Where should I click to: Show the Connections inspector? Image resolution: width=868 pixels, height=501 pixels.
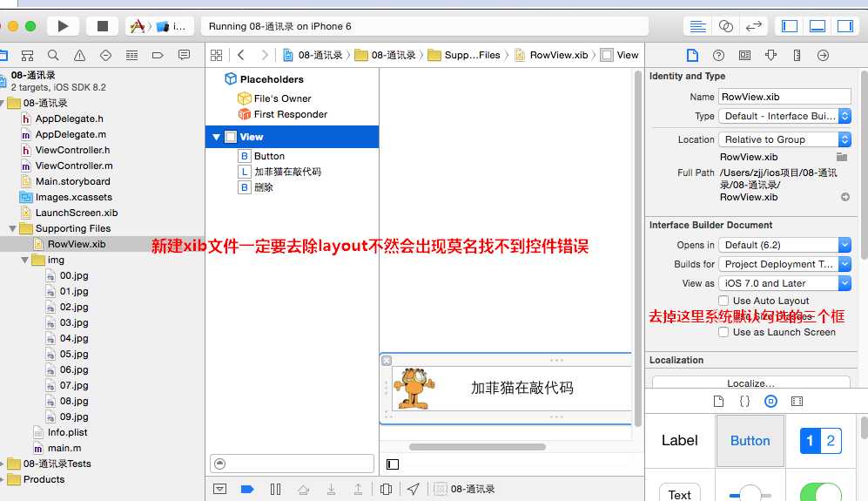pos(823,56)
